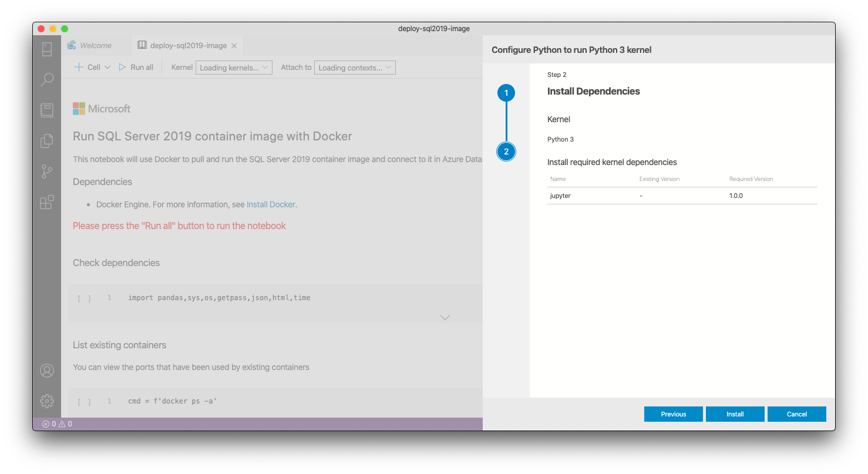This screenshot has height=474, width=868.
Task: Expand the Attach to dropdown
Action: [x=355, y=68]
